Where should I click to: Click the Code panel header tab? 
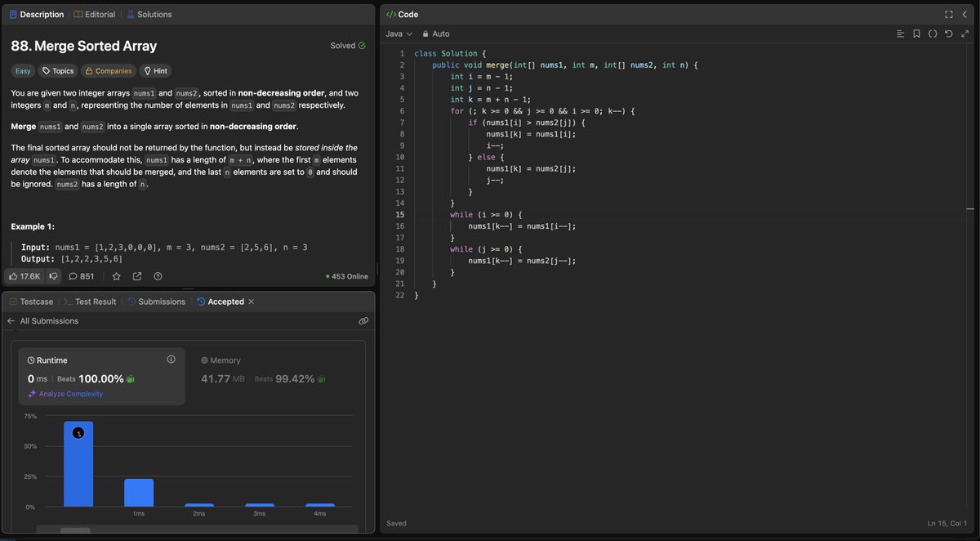(x=402, y=14)
